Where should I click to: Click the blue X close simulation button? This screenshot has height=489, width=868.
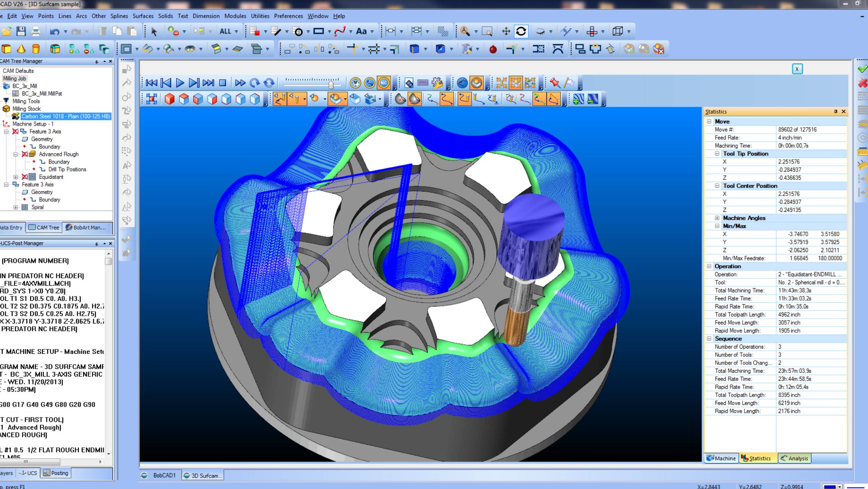click(x=797, y=69)
